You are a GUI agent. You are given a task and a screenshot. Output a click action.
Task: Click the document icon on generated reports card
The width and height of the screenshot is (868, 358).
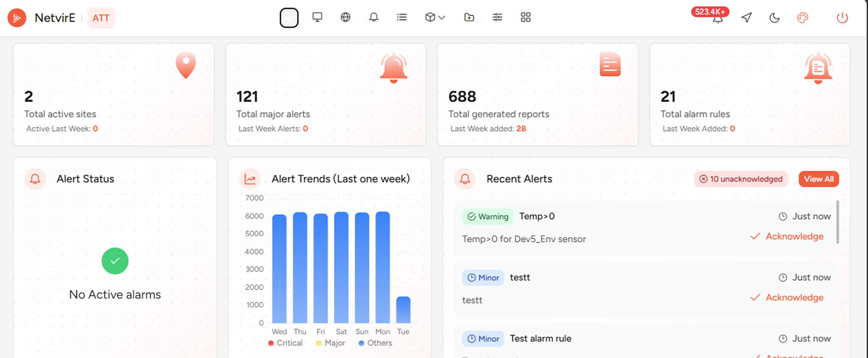click(610, 64)
